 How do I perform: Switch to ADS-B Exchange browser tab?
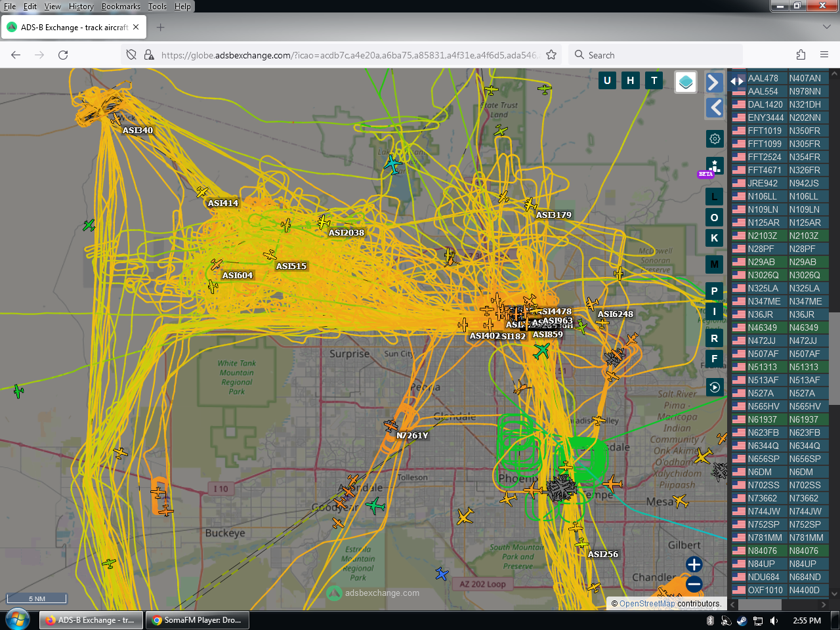pos(73,28)
